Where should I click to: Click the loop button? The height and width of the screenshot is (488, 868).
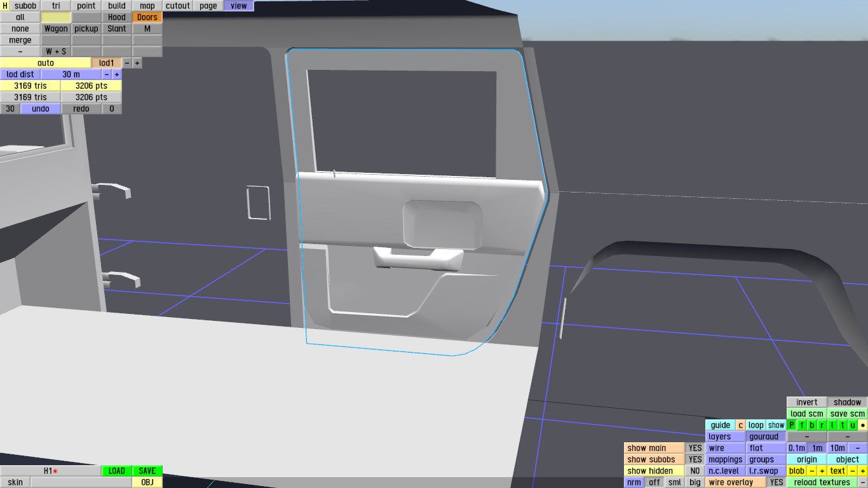point(756,425)
